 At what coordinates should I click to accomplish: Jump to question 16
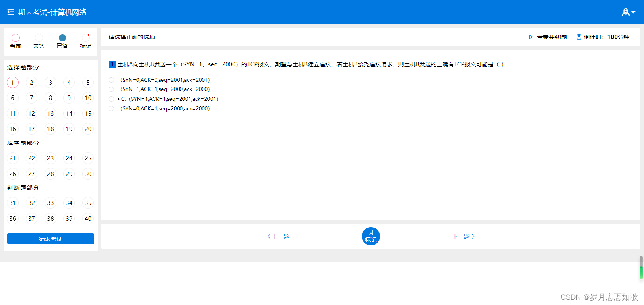(13, 129)
